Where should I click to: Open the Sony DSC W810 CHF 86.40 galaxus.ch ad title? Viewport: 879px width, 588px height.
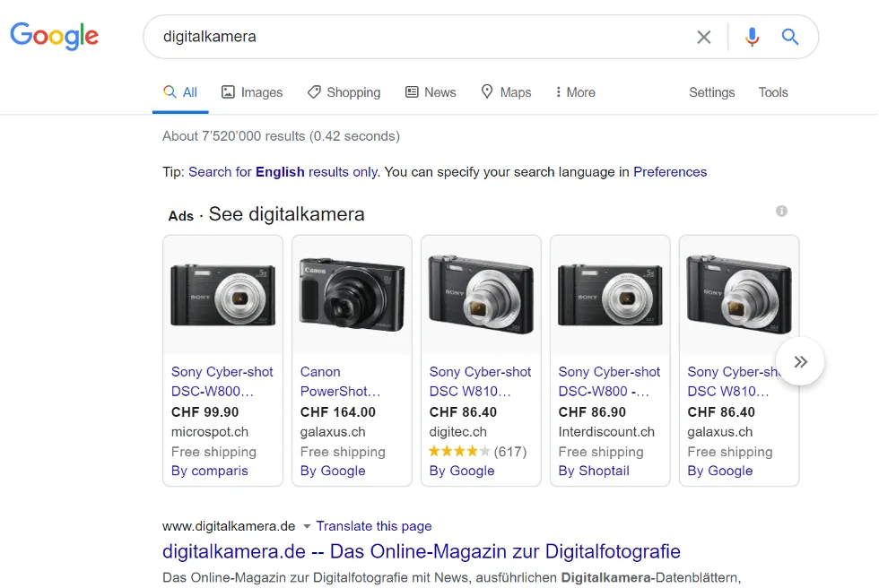click(734, 381)
